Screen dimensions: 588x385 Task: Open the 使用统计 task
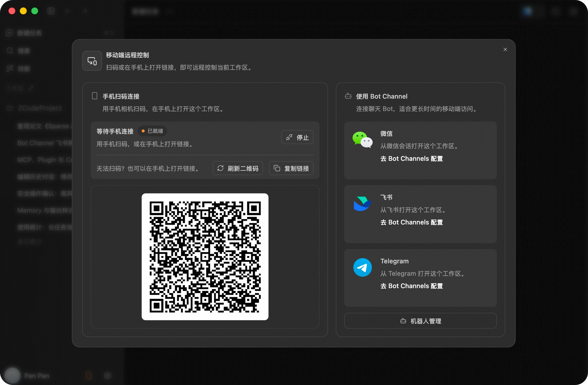tap(45, 227)
